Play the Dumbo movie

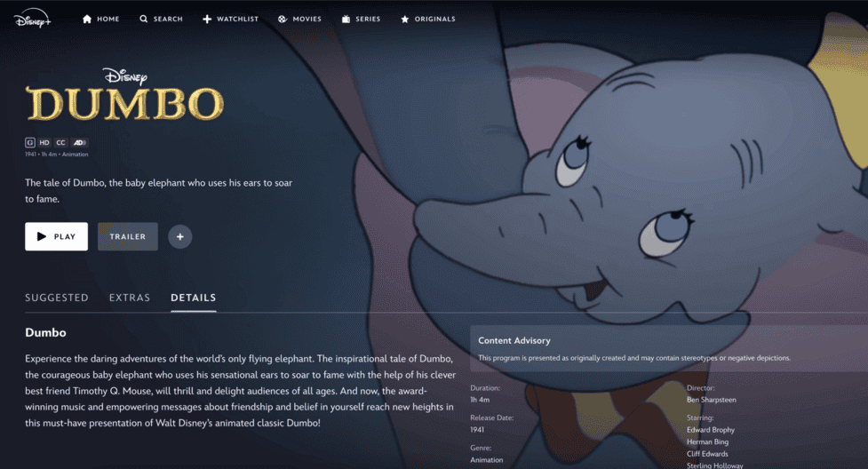57,236
